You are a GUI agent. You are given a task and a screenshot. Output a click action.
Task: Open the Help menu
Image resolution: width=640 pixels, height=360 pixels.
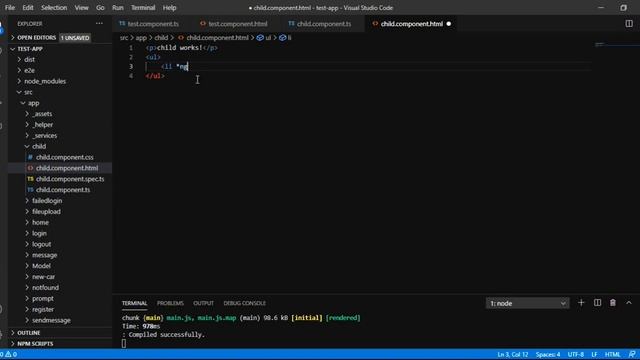(169, 8)
